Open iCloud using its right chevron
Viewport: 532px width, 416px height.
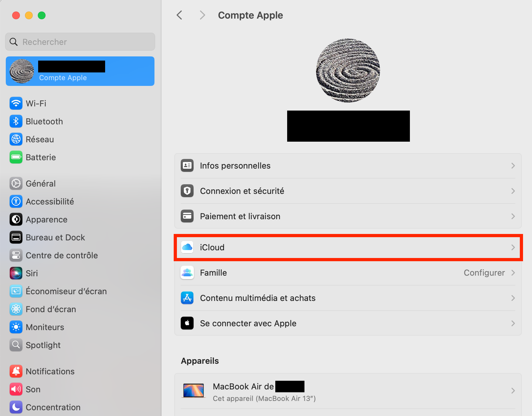[x=513, y=247]
